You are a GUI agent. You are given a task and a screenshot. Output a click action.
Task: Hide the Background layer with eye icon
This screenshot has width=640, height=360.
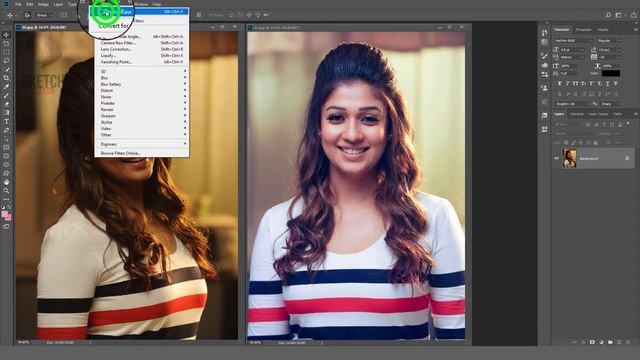click(556, 158)
